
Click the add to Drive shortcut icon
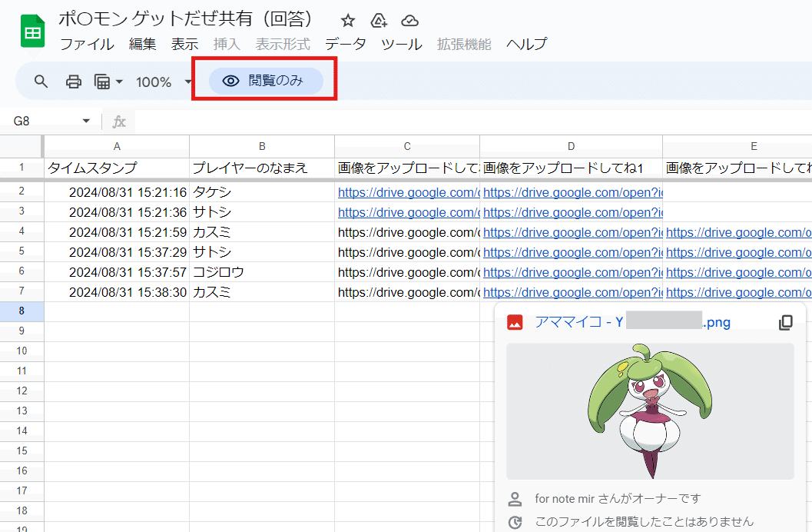click(379, 21)
